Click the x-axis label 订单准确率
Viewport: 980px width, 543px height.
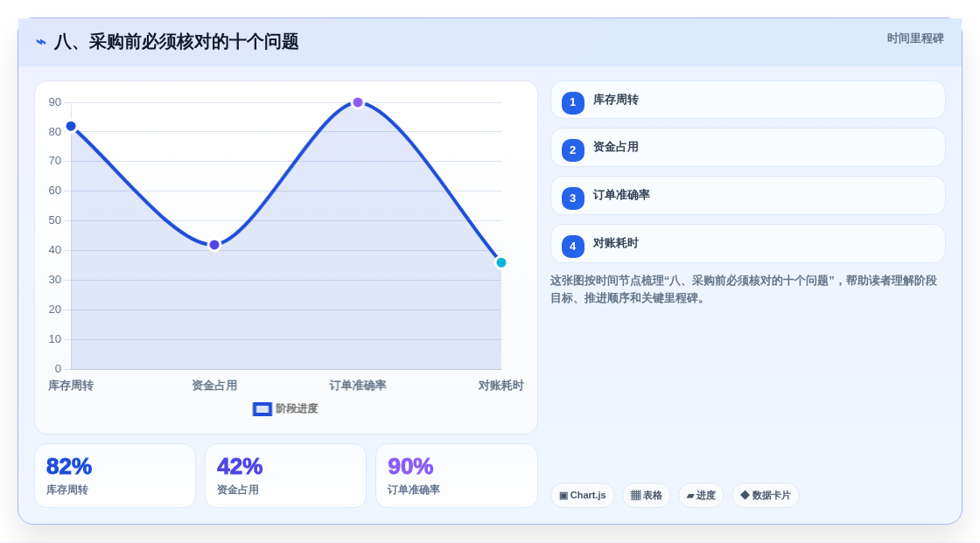click(x=358, y=386)
